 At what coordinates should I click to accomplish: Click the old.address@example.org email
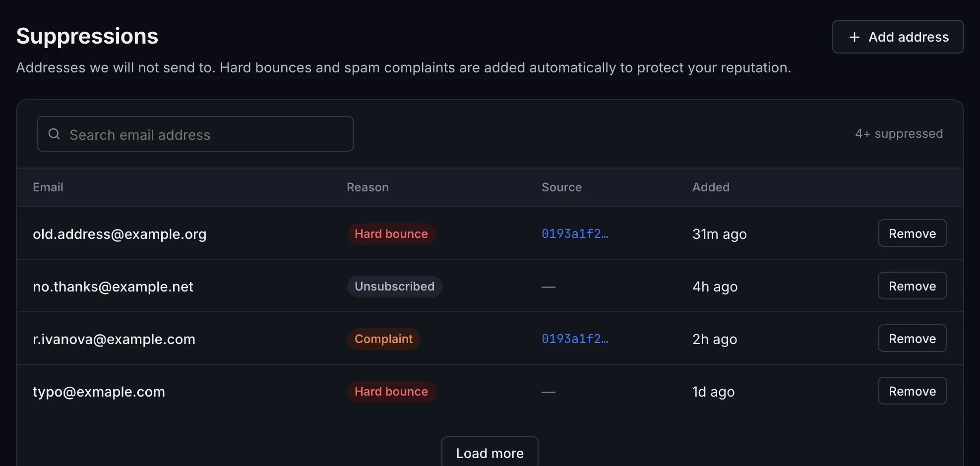[120, 234]
